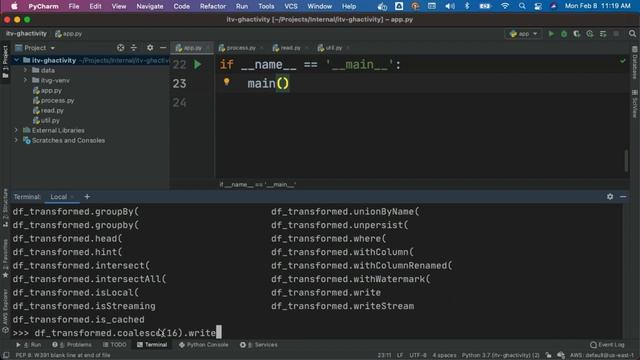Open the profiler run icon

tap(590, 34)
